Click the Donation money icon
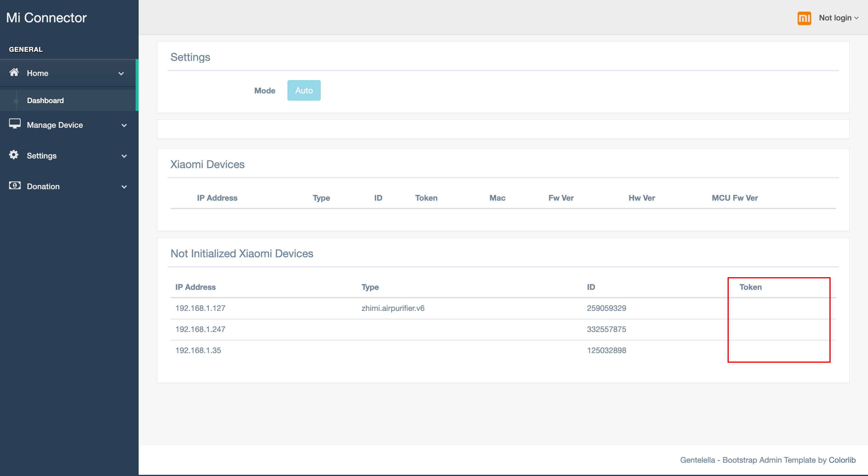The image size is (868, 476). 15,186
